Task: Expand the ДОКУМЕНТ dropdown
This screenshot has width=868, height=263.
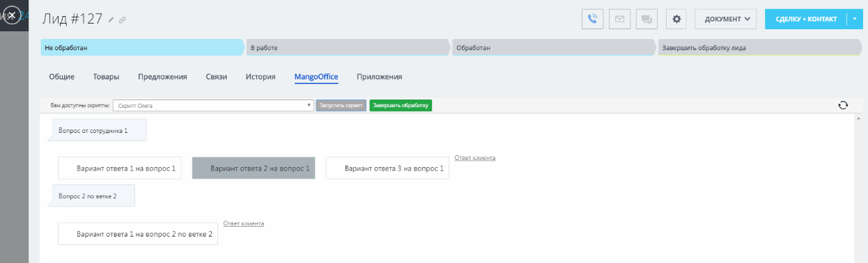Action: tap(726, 19)
